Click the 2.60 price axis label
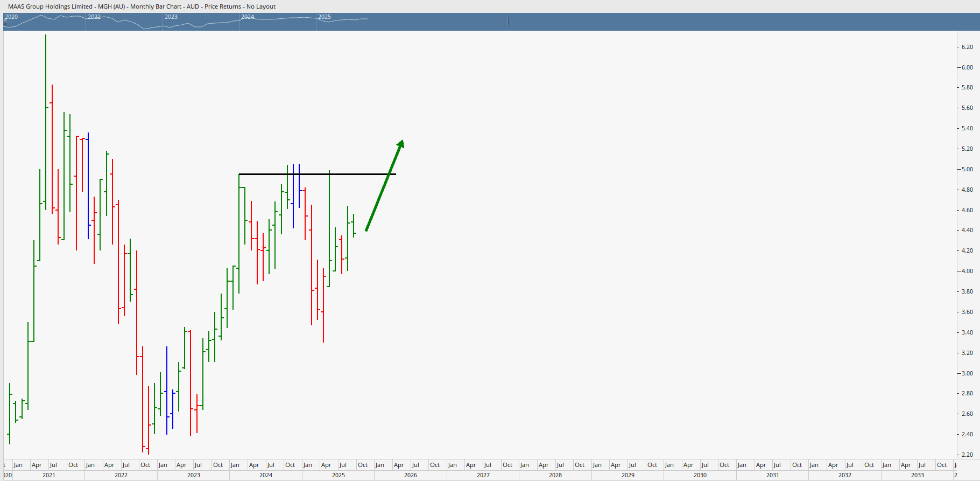 [967, 414]
